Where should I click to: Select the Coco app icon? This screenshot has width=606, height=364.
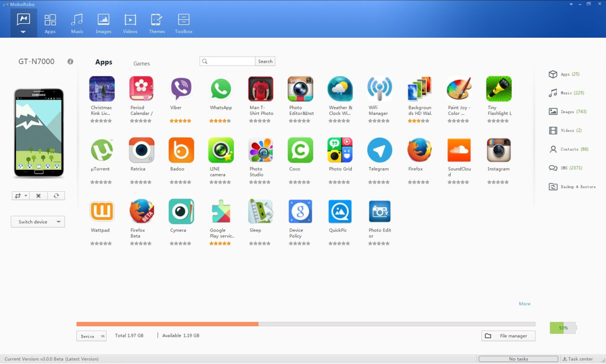coord(300,150)
